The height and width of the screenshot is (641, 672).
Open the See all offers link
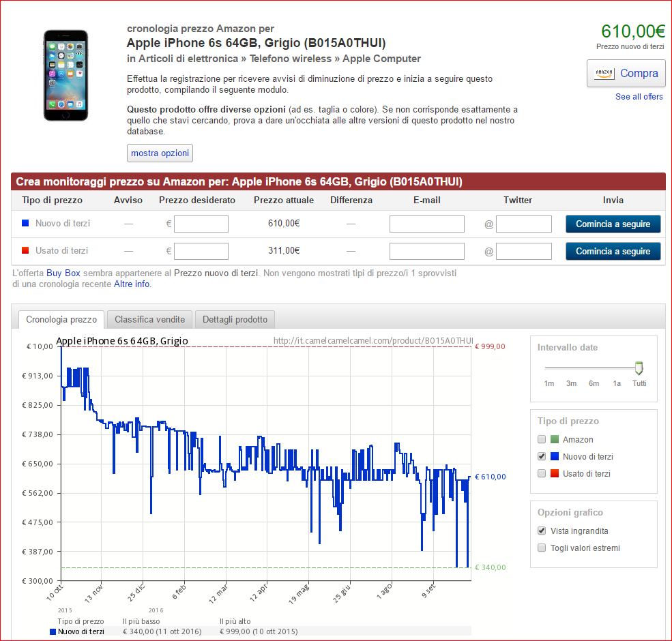(x=639, y=97)
